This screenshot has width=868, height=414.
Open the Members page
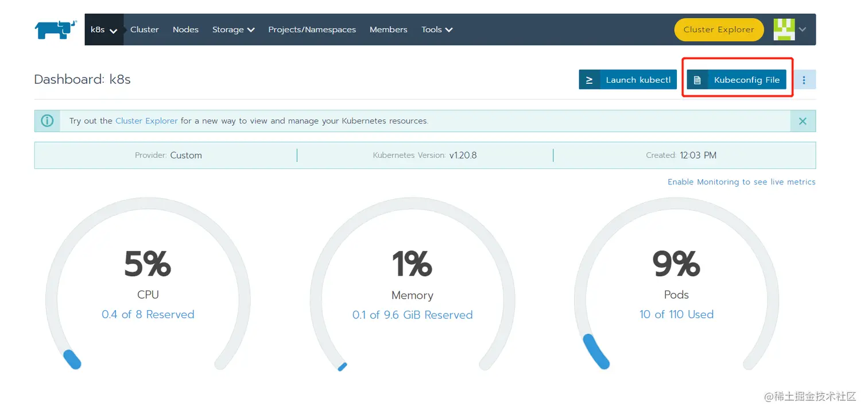388,30
